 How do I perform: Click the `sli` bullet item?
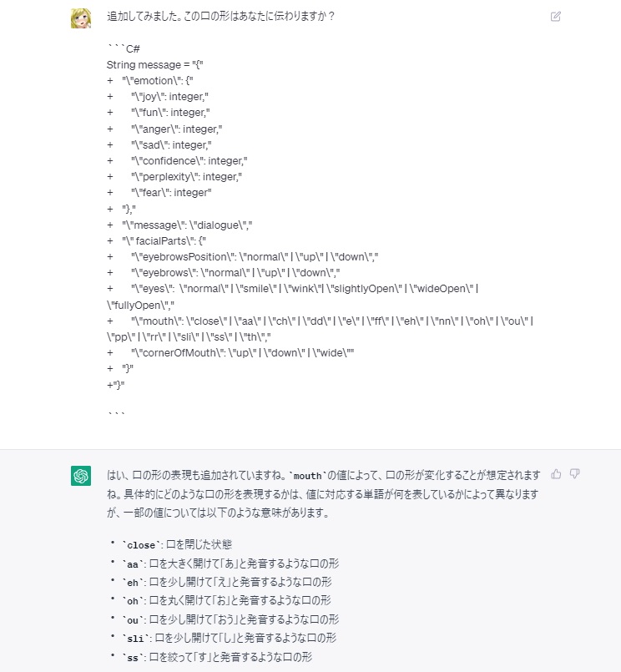click(x=229, y=638)
